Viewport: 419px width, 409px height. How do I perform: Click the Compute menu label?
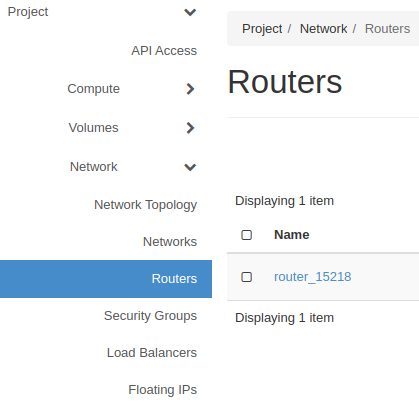click(93, 89)
